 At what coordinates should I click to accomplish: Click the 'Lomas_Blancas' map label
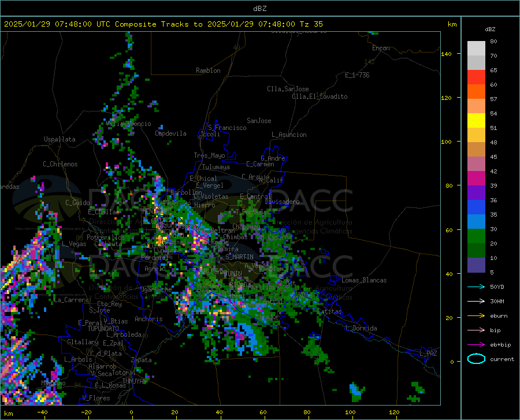coord(364,280)
